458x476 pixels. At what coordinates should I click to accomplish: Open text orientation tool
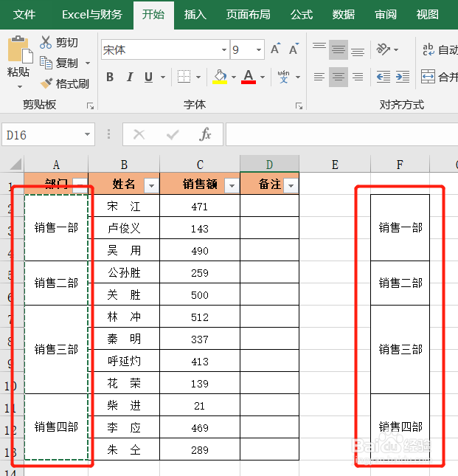point(384,49)
